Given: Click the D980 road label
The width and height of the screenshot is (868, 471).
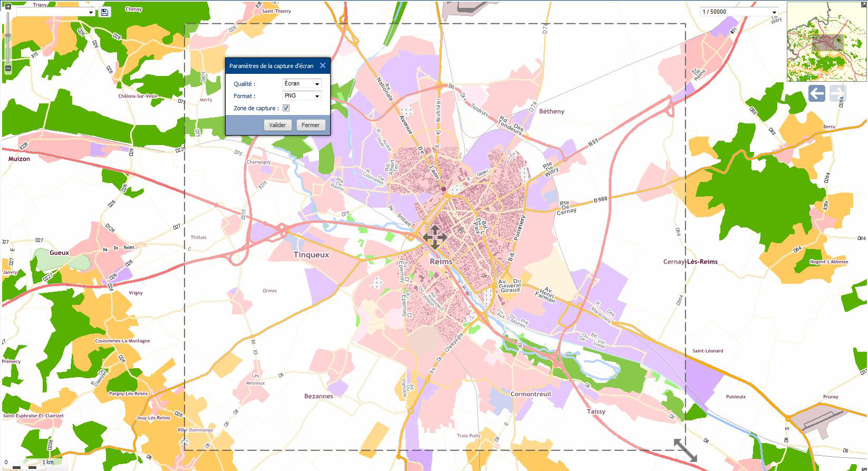Looking at the screenshot, I should click(x=600, y=200).
